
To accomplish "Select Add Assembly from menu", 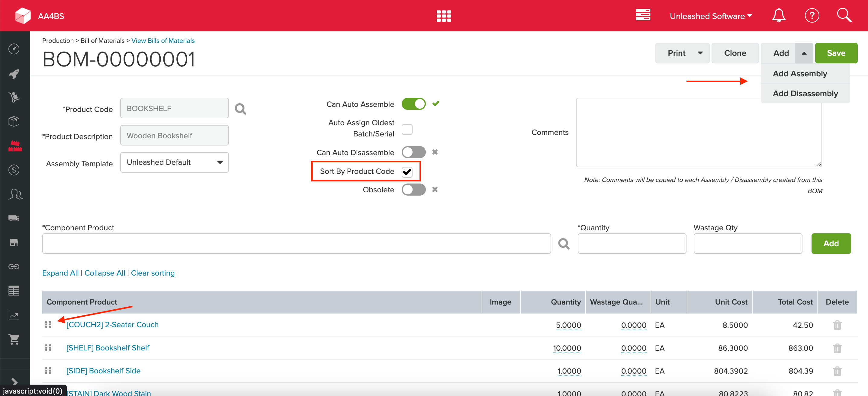I will 805,73.
